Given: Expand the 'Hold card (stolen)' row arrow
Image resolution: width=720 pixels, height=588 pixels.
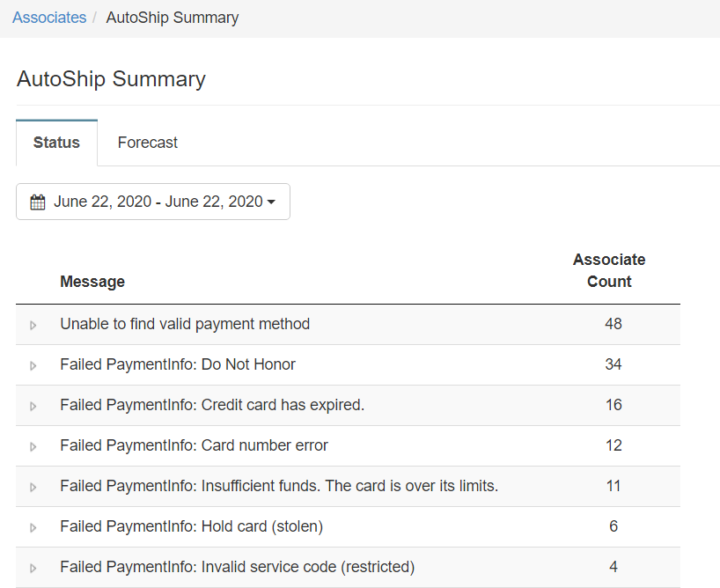Looking at the screenshot, I should [x=33, y=527].
